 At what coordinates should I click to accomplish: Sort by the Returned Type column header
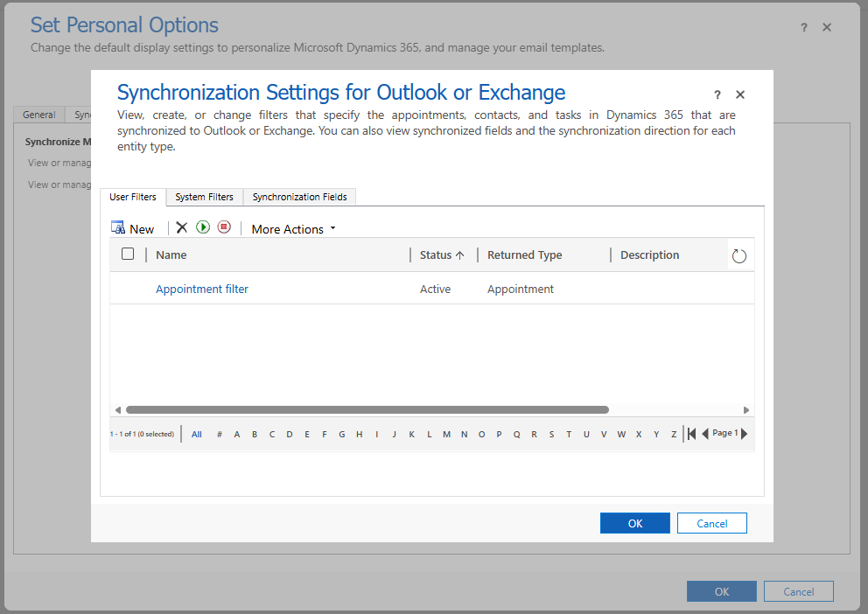click(525, 255)
